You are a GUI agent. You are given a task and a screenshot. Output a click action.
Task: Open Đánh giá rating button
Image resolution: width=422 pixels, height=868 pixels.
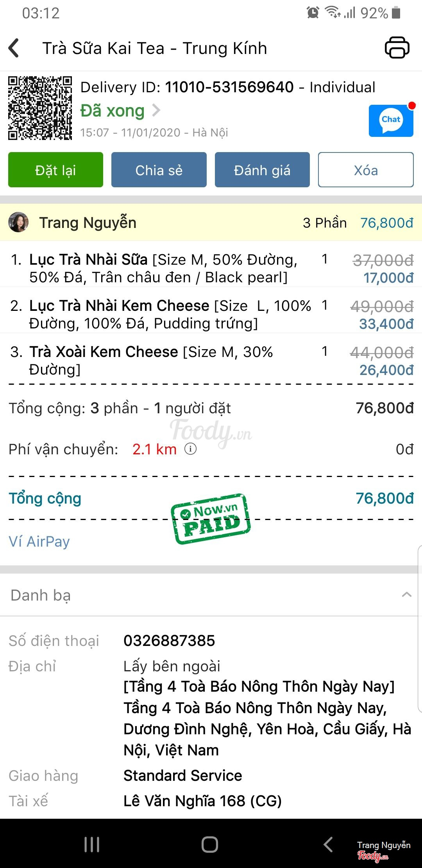pyautogui.click(x=262, y=170)
